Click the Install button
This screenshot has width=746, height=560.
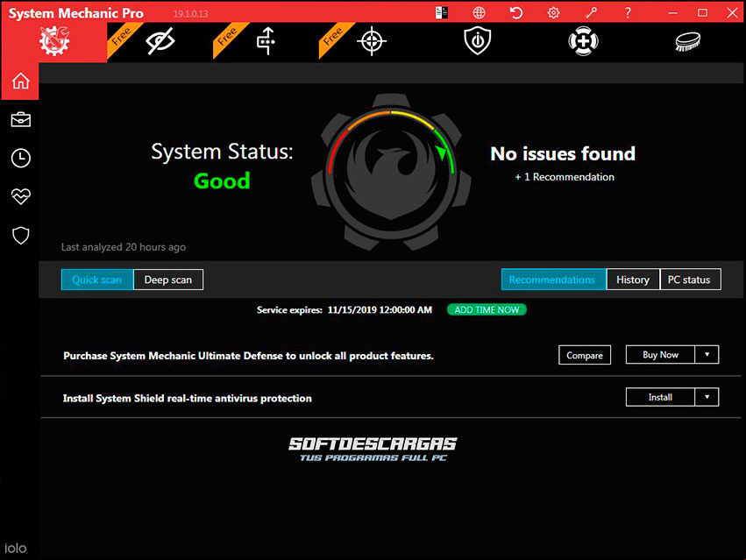pos(660,397)
